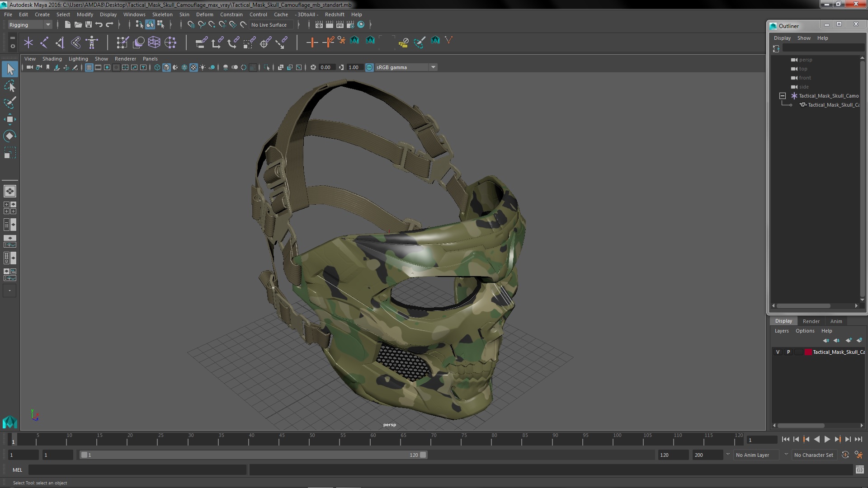Click the range slider end handle at 120

[x=423, y=455]
